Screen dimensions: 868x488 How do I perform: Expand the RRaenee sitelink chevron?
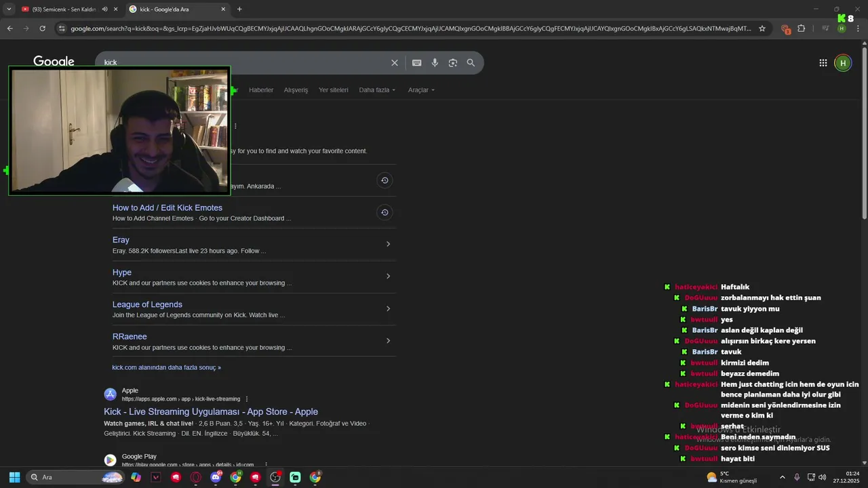(x=388, y=341)
